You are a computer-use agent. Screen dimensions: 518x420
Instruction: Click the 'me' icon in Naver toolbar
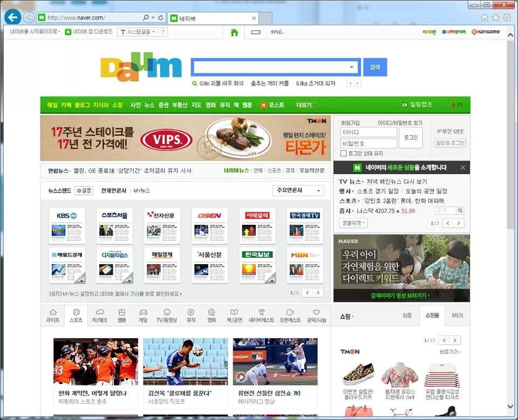click(276, 32)
